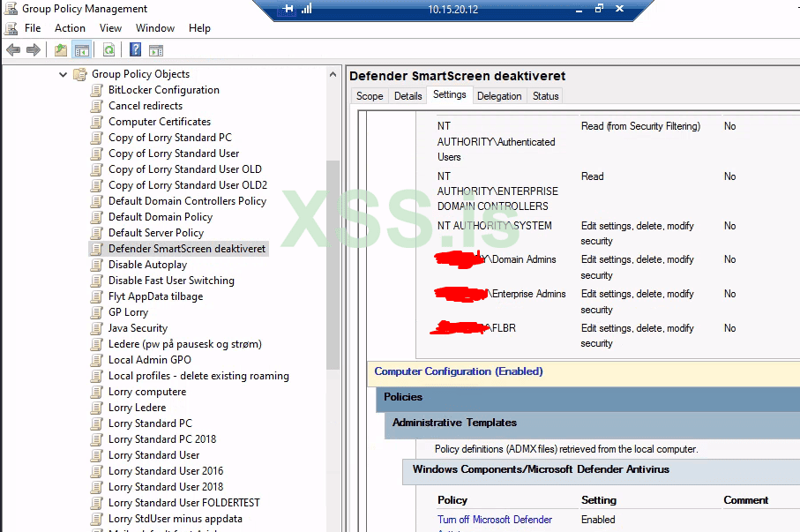
Task: Open the Help question mark icon
Action: 135,49
